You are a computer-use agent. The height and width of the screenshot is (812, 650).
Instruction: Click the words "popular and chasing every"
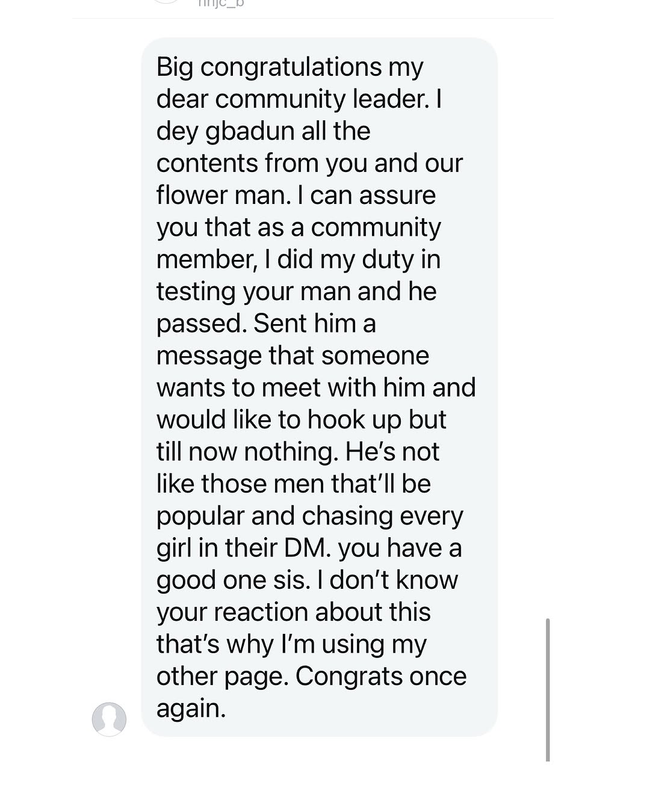pos(309,516)
